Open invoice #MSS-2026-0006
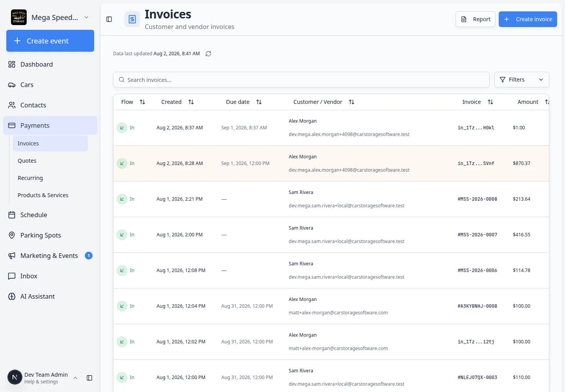This screenshot has width=565, height=392. pyautogui.click(x=478, y=270)
